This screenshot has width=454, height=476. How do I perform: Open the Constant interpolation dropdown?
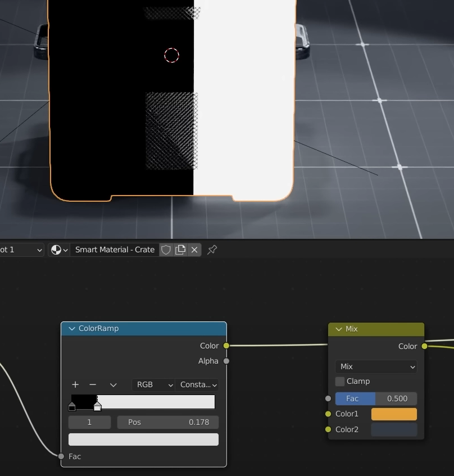coord(198,384)
